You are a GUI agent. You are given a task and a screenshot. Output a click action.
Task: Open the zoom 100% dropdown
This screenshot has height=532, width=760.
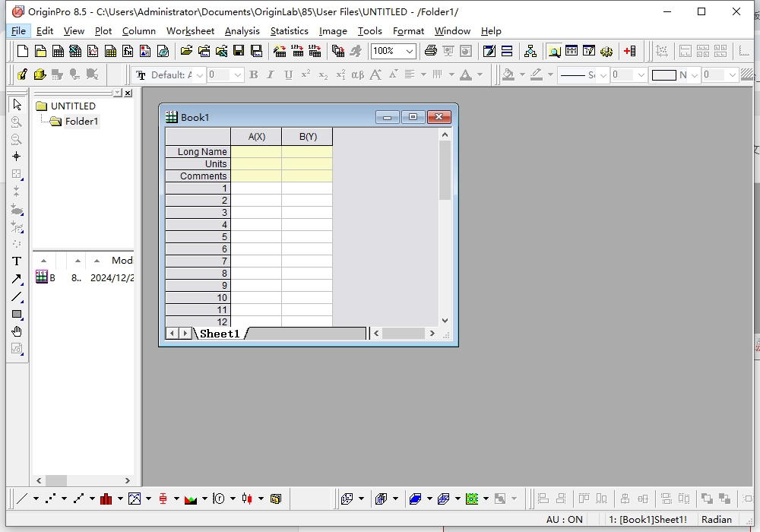410,51
